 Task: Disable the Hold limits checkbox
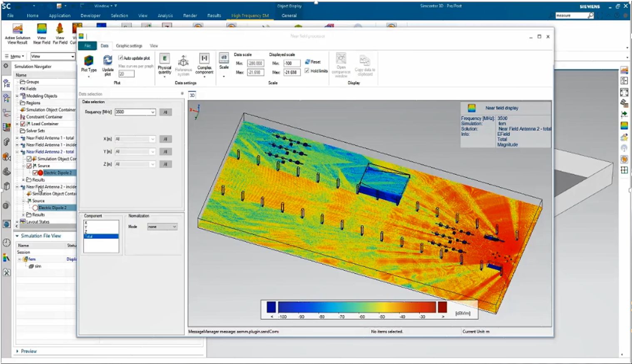[307, 71]
